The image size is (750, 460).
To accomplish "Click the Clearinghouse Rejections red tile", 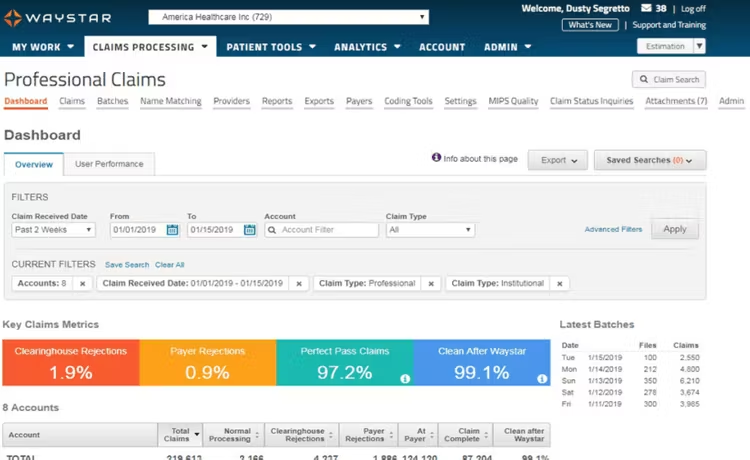I will [71, 362].
